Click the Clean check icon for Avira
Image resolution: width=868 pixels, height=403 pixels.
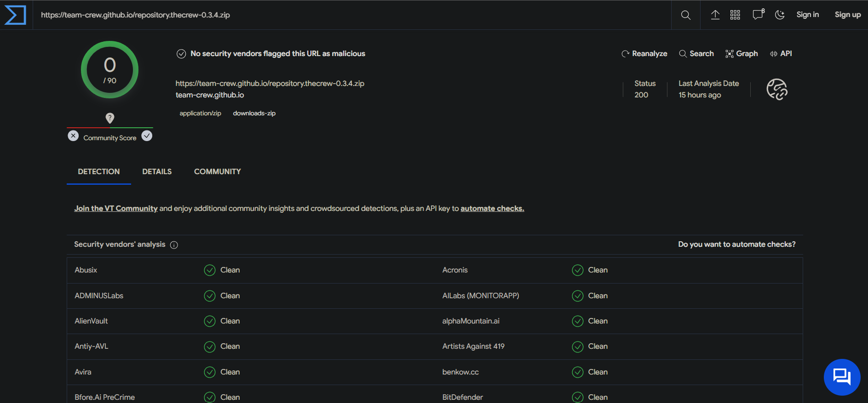[x=210, y=372]
